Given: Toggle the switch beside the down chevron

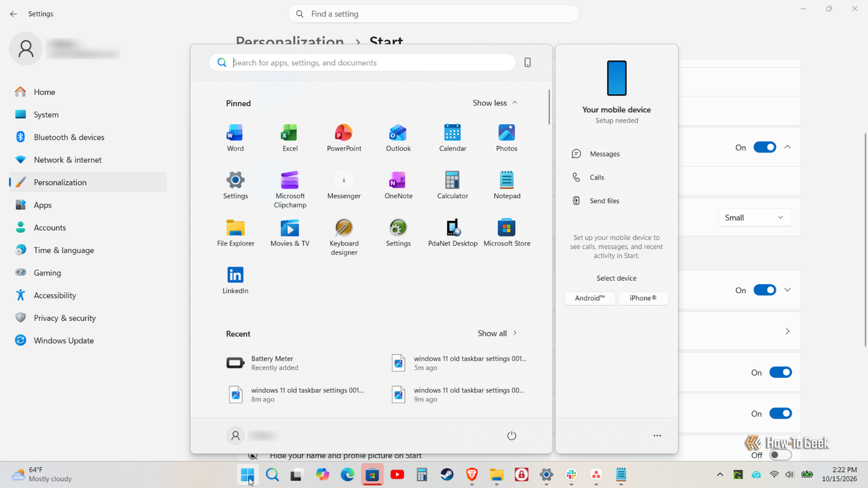Looking at the screenshot, I should click(x=765, y=290).
